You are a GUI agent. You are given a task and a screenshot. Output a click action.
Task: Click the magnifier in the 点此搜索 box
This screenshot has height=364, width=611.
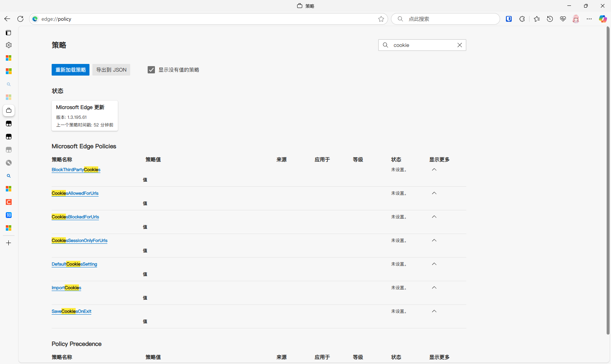[x=400, y=19]
